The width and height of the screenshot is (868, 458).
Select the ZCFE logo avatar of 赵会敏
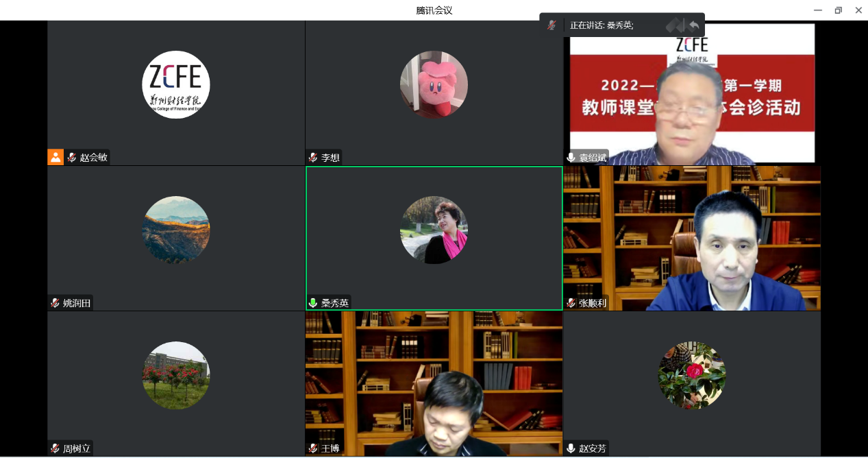tap(176, 84)
